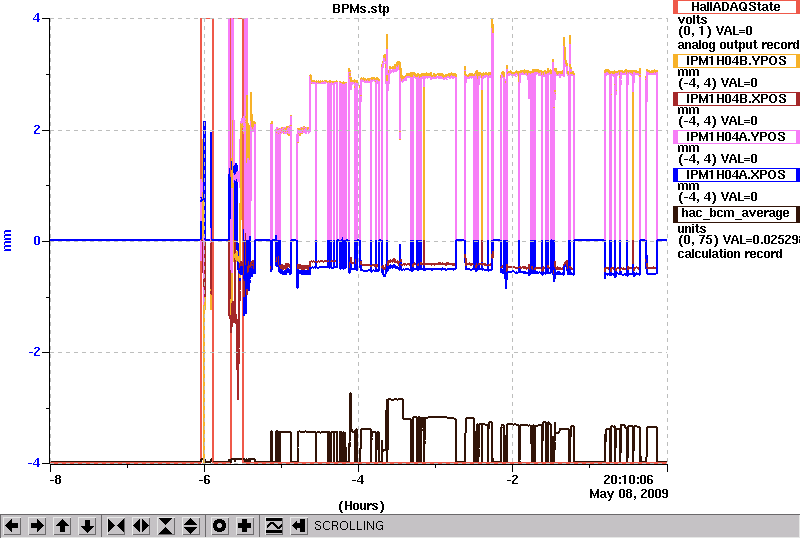Click the circle toolbar icon
This screenshot has width=800, height=538.
[x=219, y=526]
